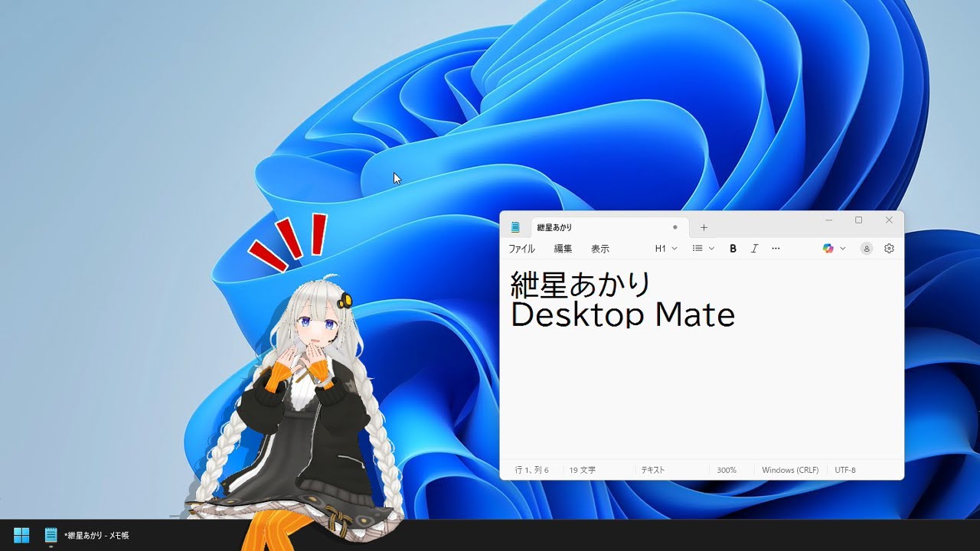Open Notepad settings gear
The height and width of the screenshot is (551, 980).
coord(889,249)
